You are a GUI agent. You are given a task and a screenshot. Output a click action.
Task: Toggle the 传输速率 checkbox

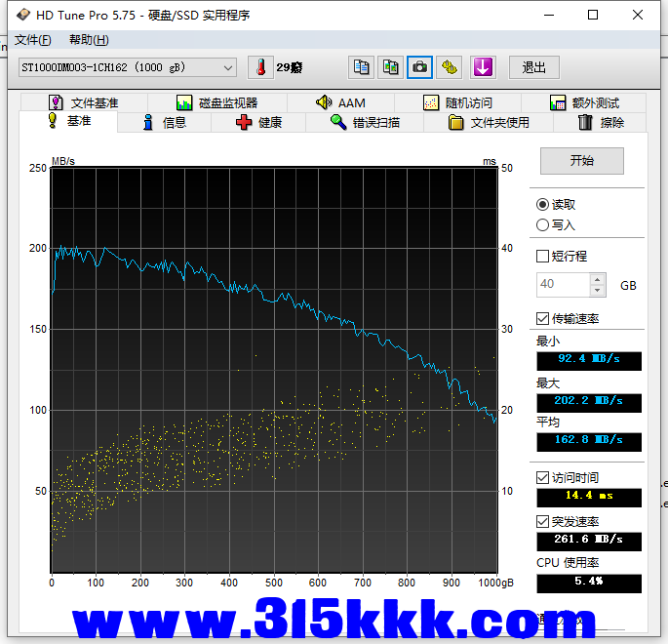[x=543, y=319]
